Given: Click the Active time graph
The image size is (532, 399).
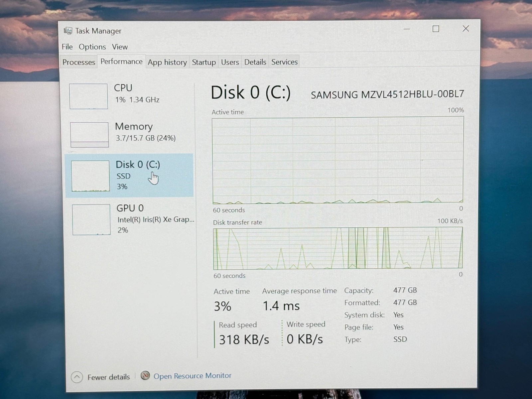Looking at the screenshot, I should tap(338, 160).
